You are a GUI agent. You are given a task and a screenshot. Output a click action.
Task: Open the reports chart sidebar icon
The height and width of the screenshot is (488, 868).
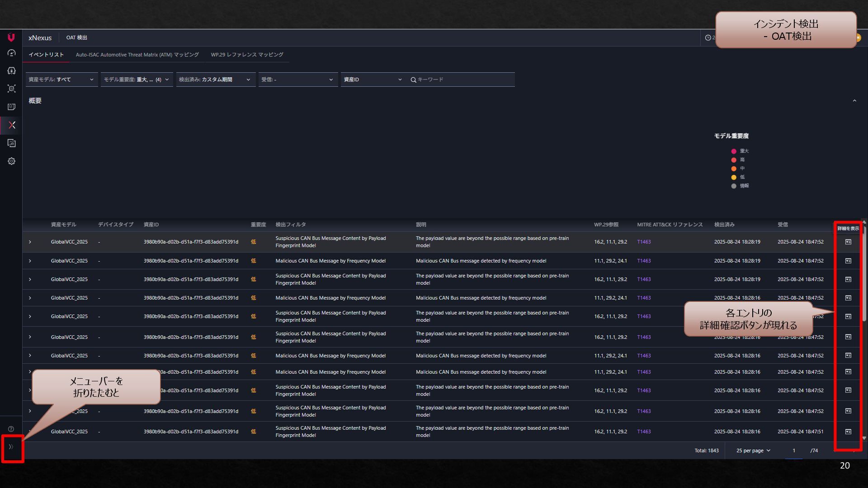[x=11, y=143]
